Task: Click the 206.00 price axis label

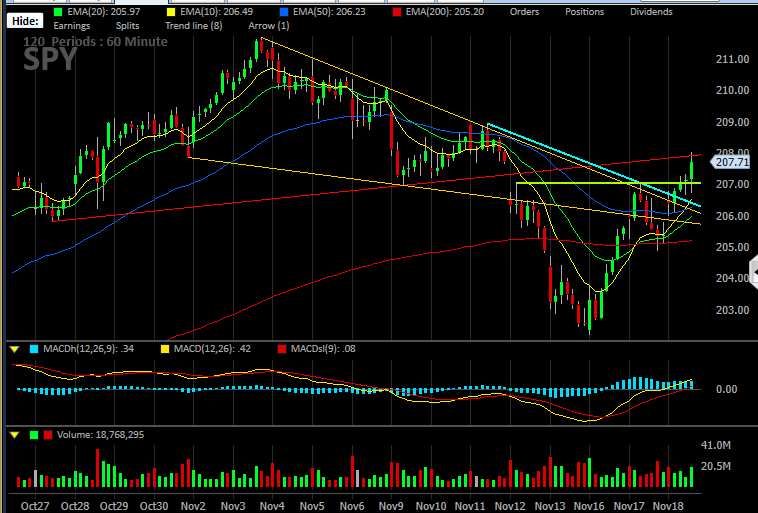Action: tap(732, 216)
